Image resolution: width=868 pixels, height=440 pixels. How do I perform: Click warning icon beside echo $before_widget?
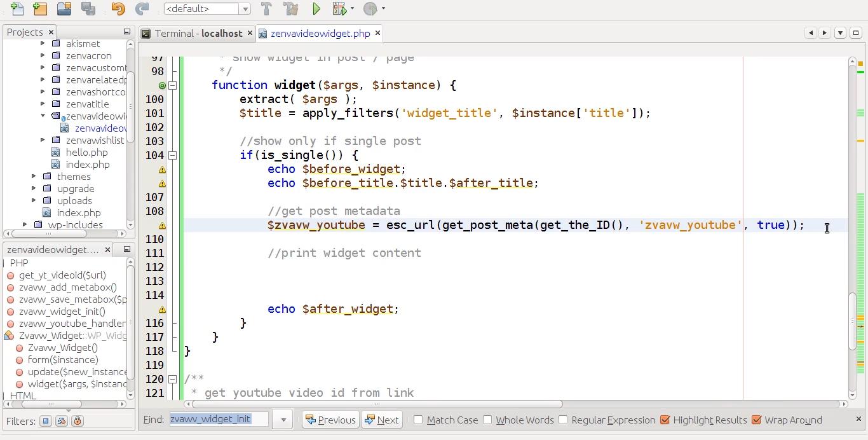162,169
